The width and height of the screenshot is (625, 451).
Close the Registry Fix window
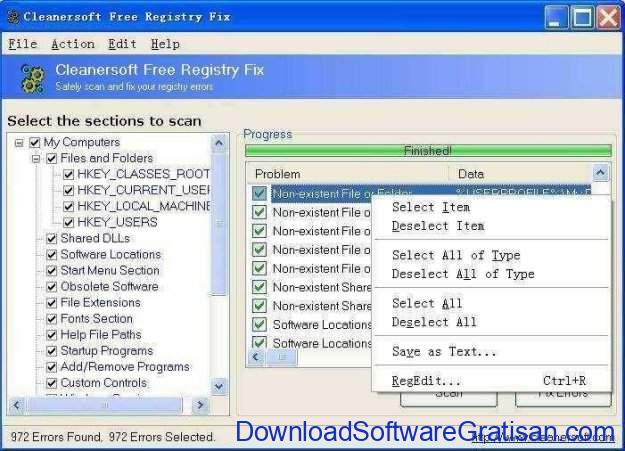608,17
